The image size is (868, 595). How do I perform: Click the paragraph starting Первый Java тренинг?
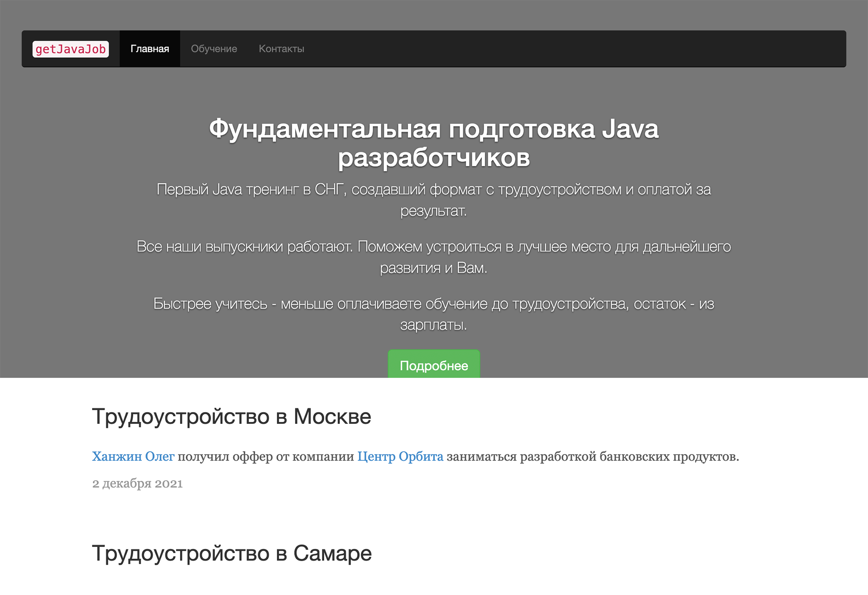[x=434, y=200]
